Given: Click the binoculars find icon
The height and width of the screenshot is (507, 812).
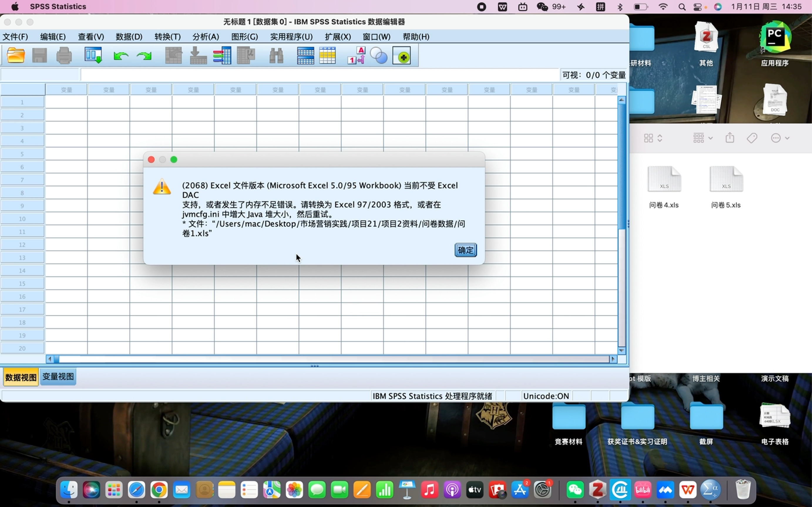Looking at the screenshot, I should click(276, 55).
